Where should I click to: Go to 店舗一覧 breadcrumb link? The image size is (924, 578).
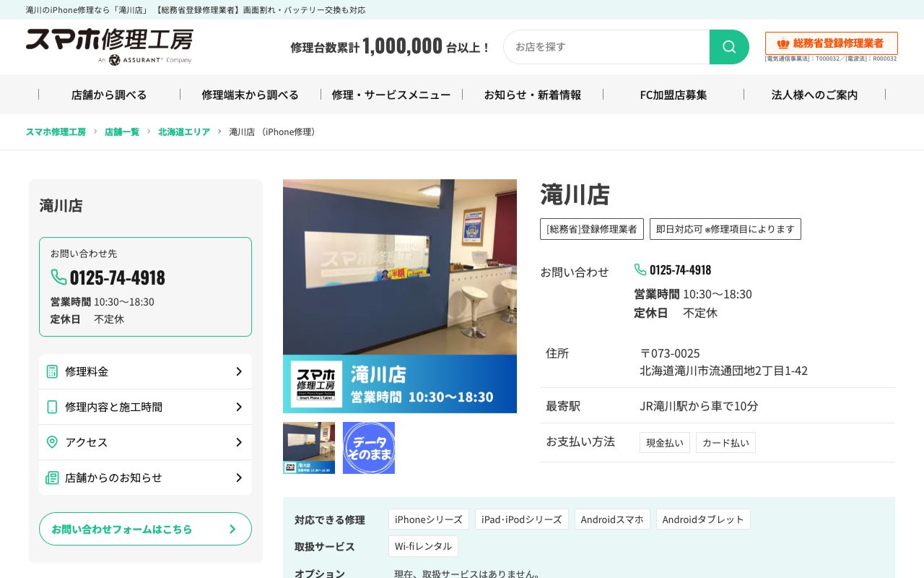(x=122, y=131)
